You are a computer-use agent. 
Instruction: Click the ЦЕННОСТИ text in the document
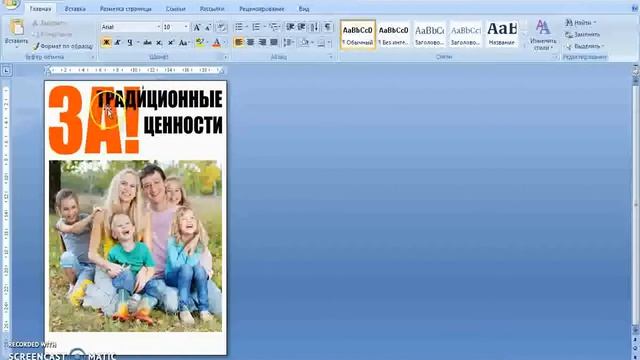tap(183, 125)
